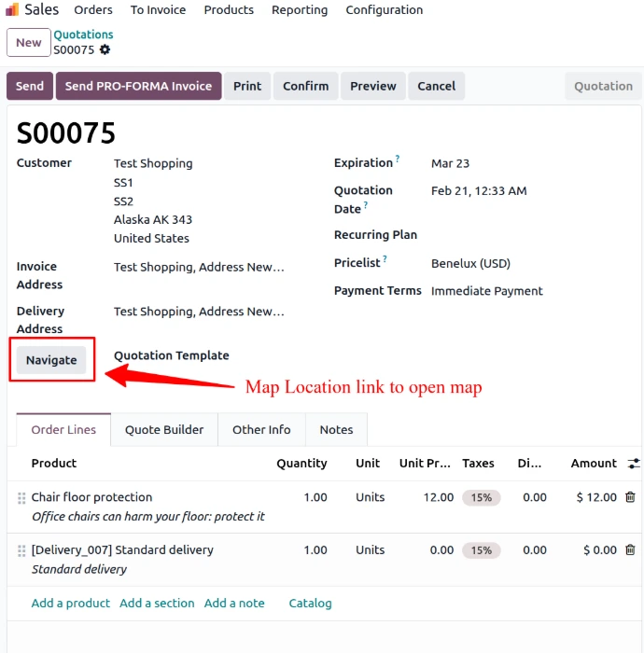644x653 pixels.
Task: Click the Navigate button
Action: click(51, 360)
